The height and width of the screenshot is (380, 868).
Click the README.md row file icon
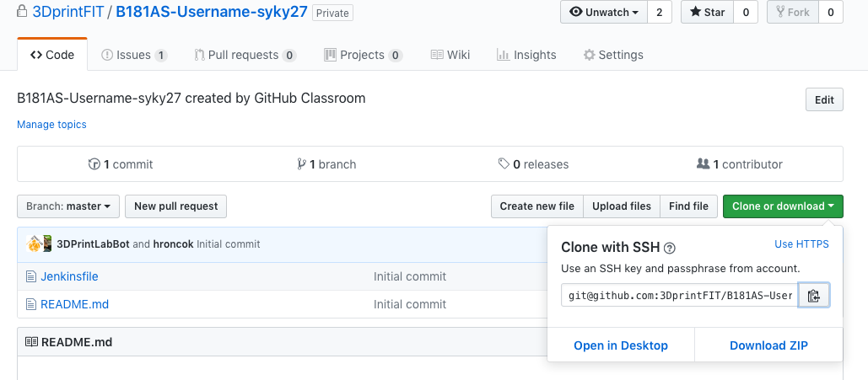(31, 304)
